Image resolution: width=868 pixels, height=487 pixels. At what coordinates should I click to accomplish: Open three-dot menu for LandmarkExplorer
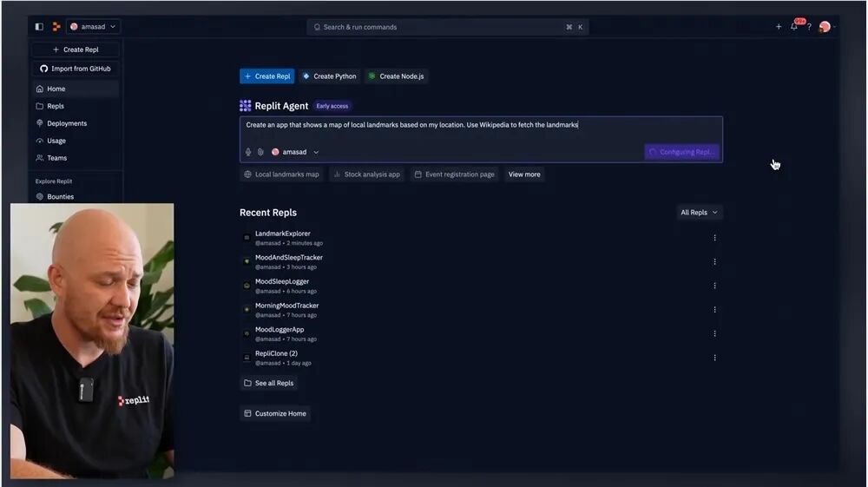pos(714,238)
